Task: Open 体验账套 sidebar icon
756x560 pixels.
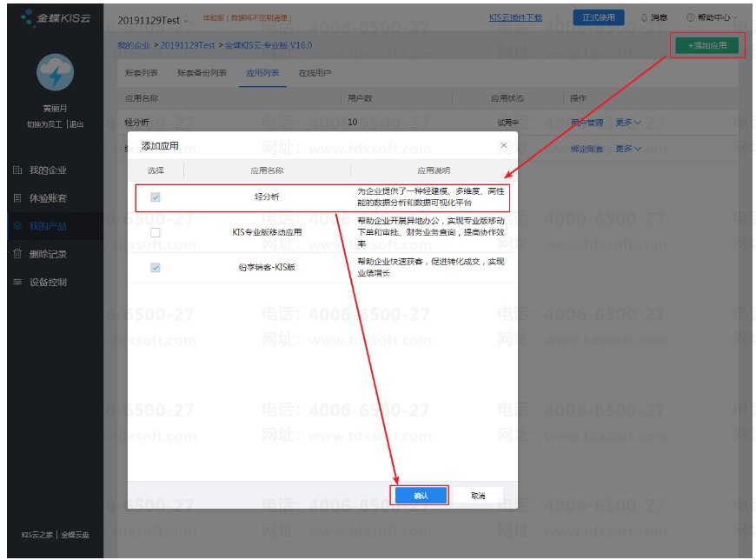Action: coord(17,197)
